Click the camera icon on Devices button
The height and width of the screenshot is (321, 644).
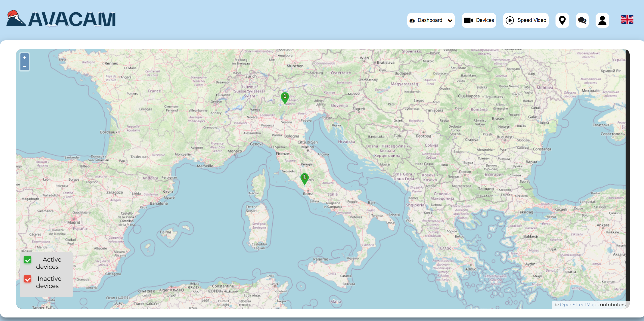[468, 20]
